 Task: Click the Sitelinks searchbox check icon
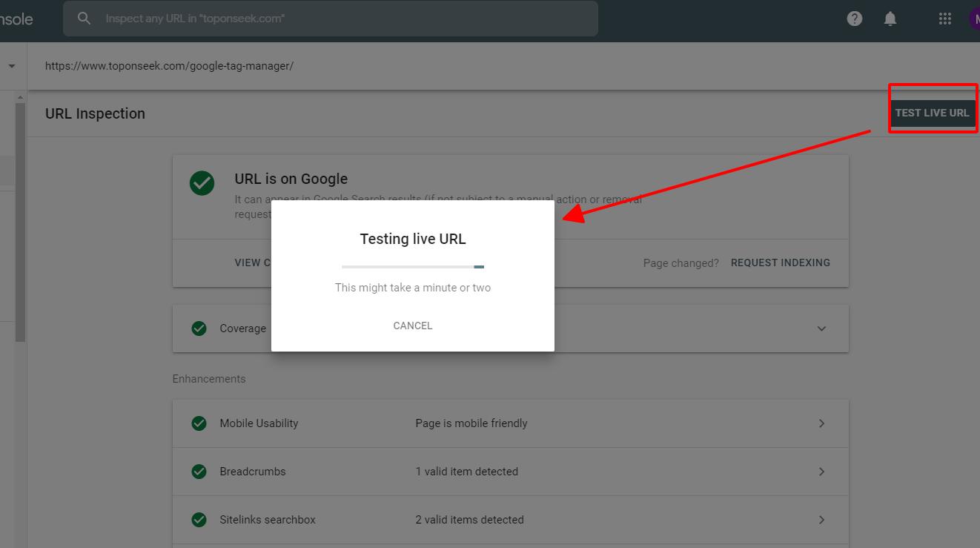[x=199, y=520]
